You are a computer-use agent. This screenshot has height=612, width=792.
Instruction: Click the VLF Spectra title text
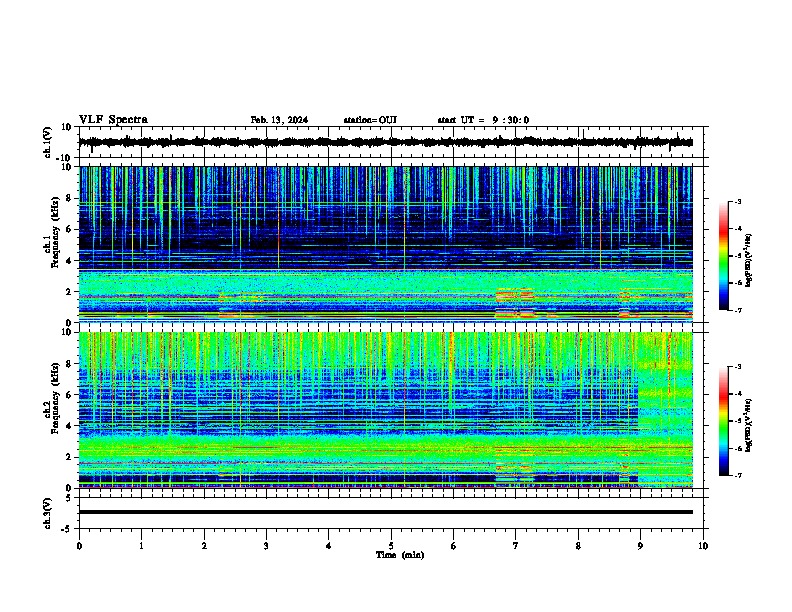pyautogui.click(x=113, y=120)
